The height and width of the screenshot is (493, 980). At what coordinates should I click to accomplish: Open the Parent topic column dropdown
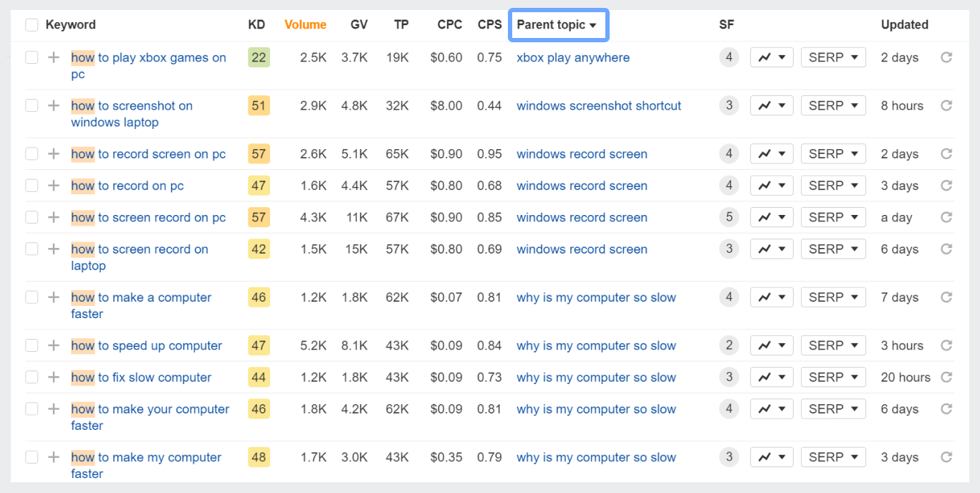(x=557, y=25)
